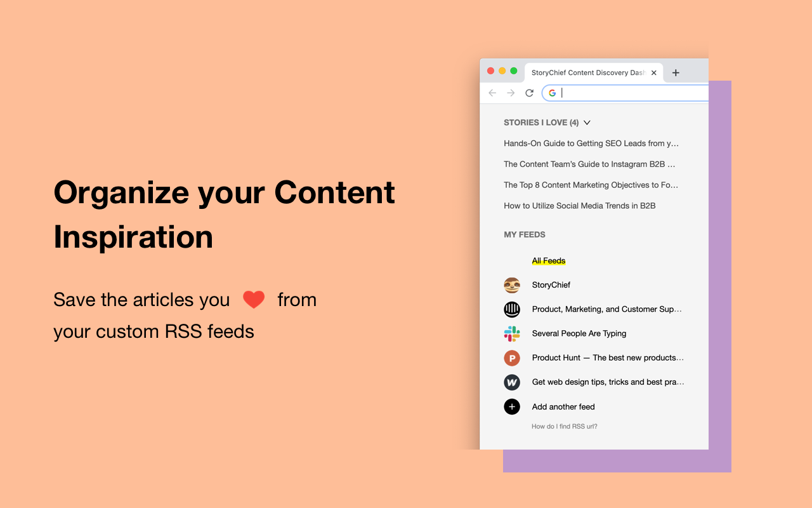This screenshot has width=812, height=508.
Task: Collapse the Stories I Love chevron
Action: (587, 123)
